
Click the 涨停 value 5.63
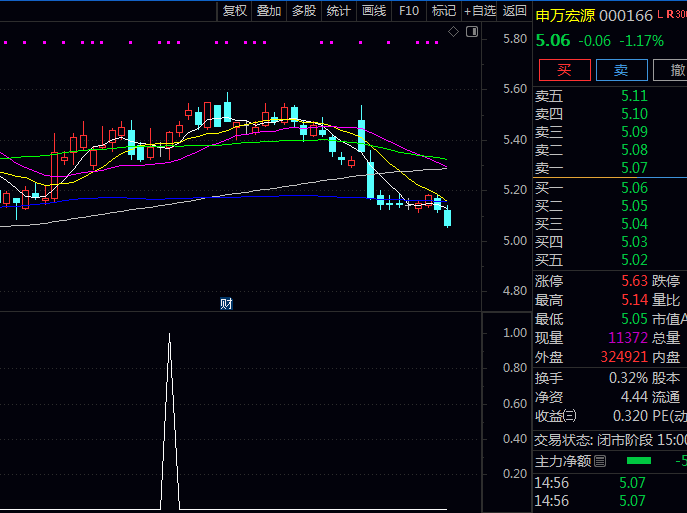click(634, 281)
